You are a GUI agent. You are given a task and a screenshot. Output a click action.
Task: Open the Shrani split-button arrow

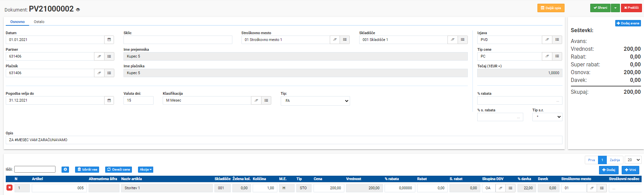tap(615, 8)
